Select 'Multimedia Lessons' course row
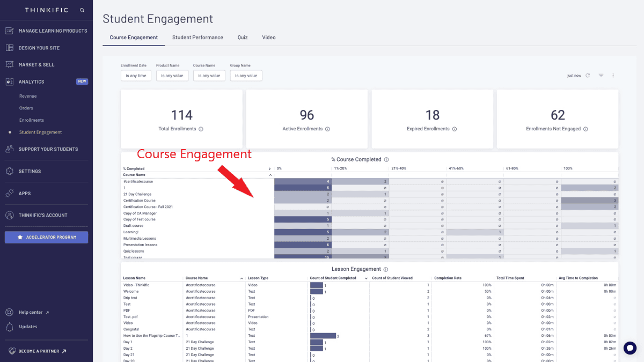Screen dimensions: 644x362 140,239
